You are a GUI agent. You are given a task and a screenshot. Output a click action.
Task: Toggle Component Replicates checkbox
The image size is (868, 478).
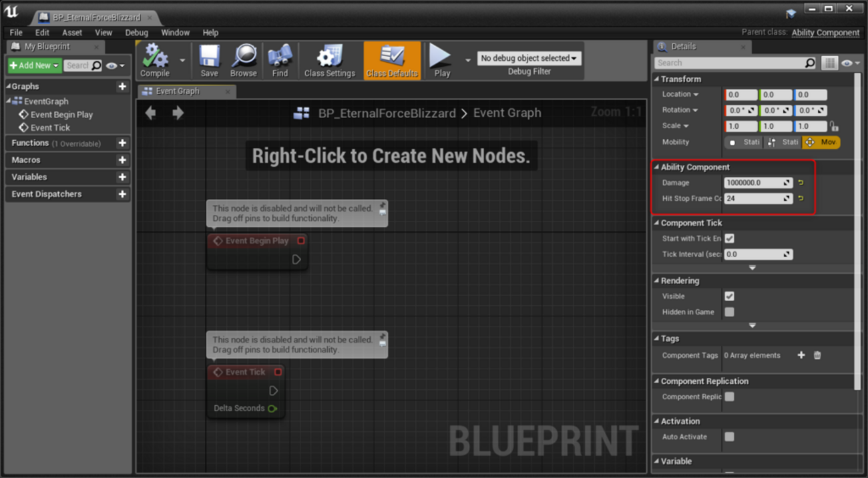click(729, 397)
